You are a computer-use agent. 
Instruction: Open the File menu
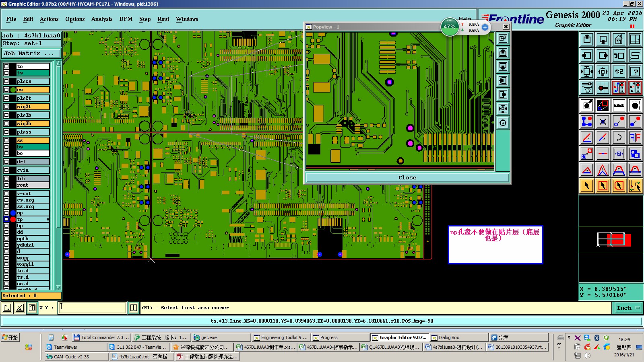(11, 19)
